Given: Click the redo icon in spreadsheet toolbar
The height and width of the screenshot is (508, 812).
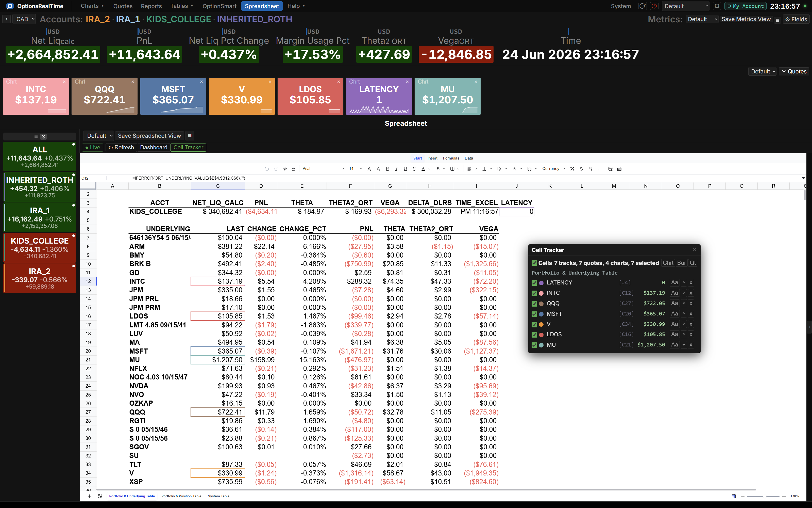Looking at the screenshot, I should [276, 169].
